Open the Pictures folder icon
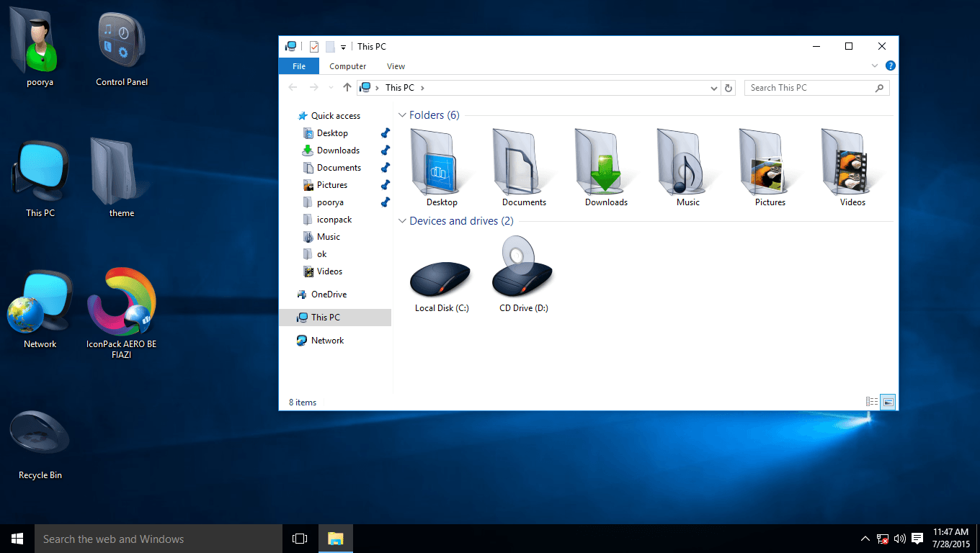This screenshot has height=553, width=980. click(768, 162)
